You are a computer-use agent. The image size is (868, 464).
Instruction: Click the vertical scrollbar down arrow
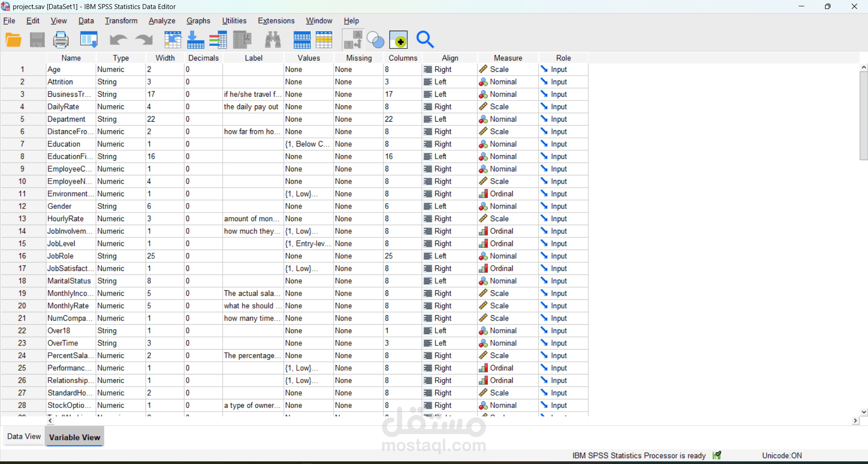click(864, 412)
